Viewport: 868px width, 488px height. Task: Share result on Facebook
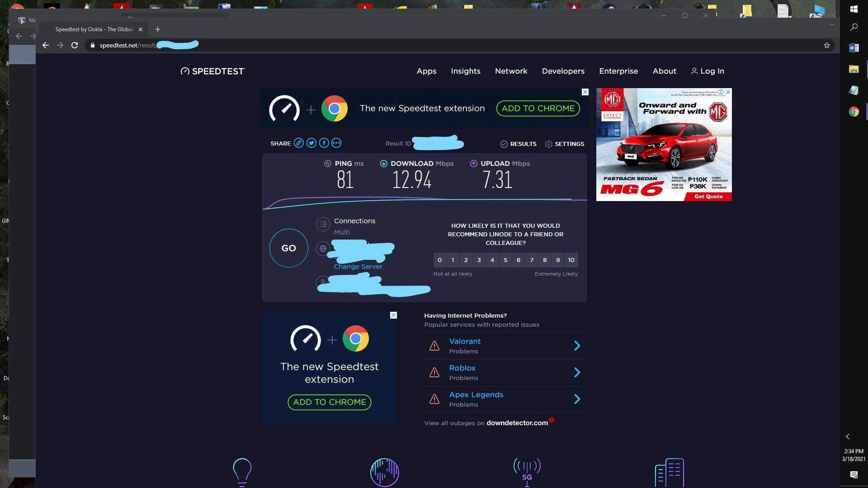coord(324,143)
